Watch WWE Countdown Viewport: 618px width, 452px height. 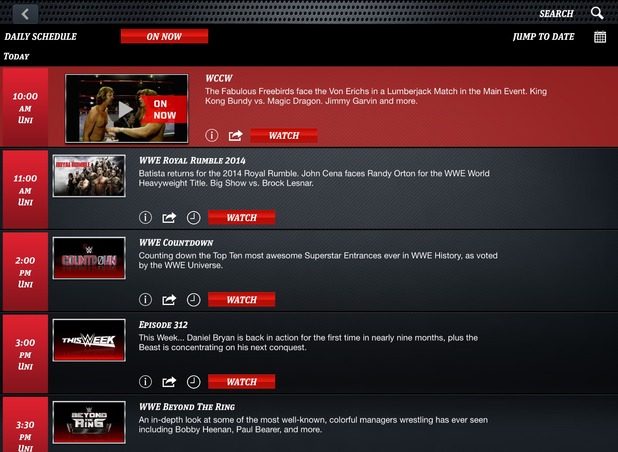(242, 299)
